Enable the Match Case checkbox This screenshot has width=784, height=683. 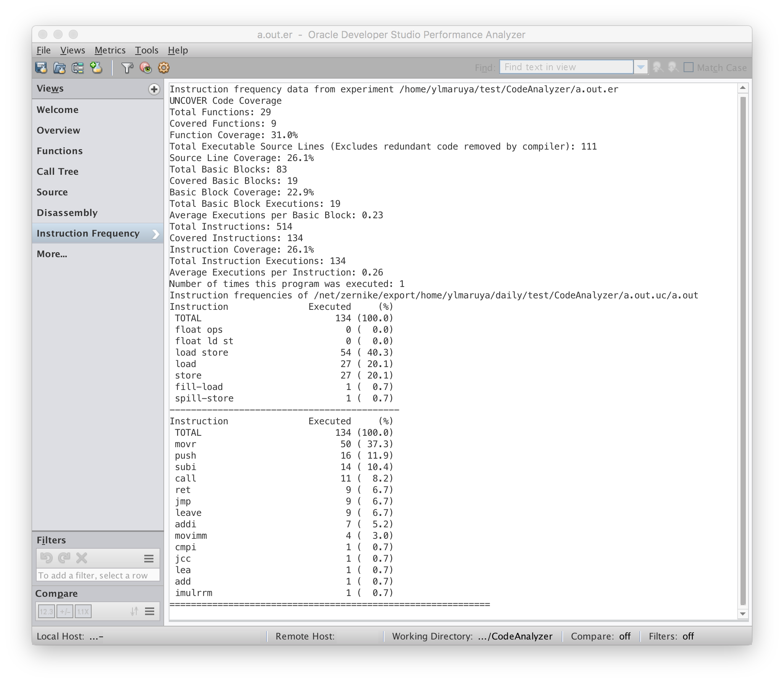pos(688,68)
